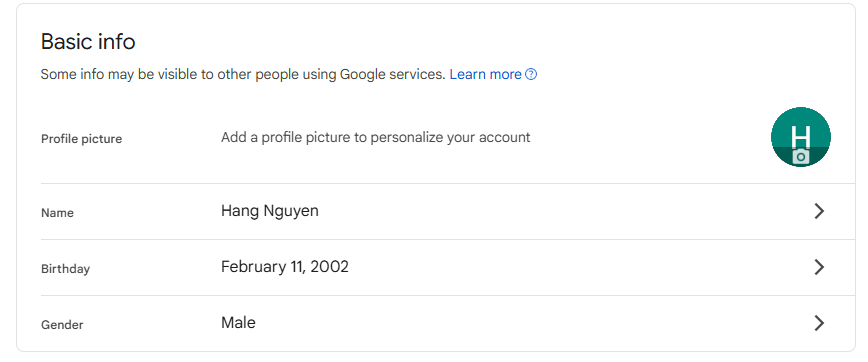Open the teal H profile avatar

point(800,137)
